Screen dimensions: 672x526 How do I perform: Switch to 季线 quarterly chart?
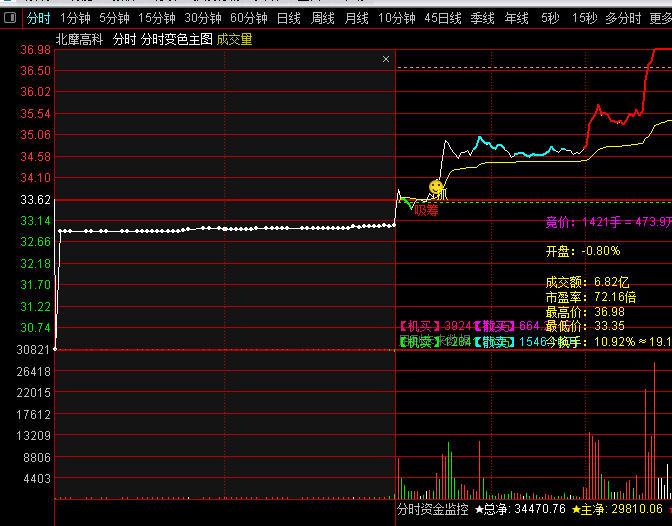[x=483, y=18]
